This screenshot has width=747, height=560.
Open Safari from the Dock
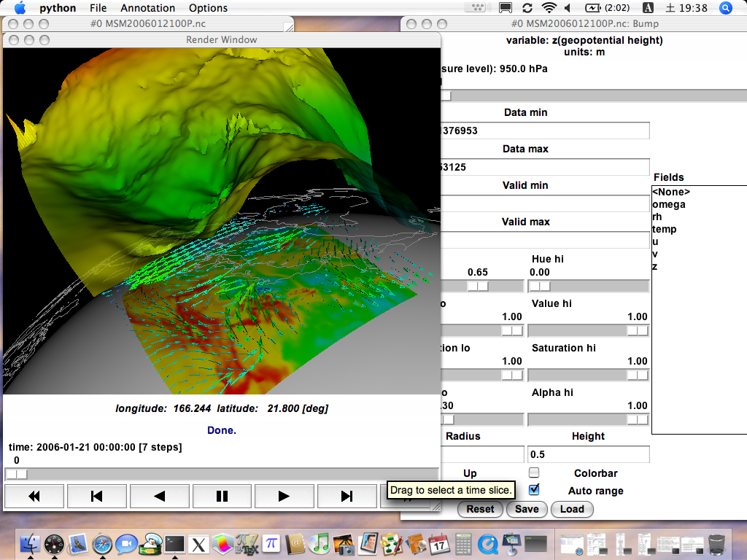coord(102,543)
